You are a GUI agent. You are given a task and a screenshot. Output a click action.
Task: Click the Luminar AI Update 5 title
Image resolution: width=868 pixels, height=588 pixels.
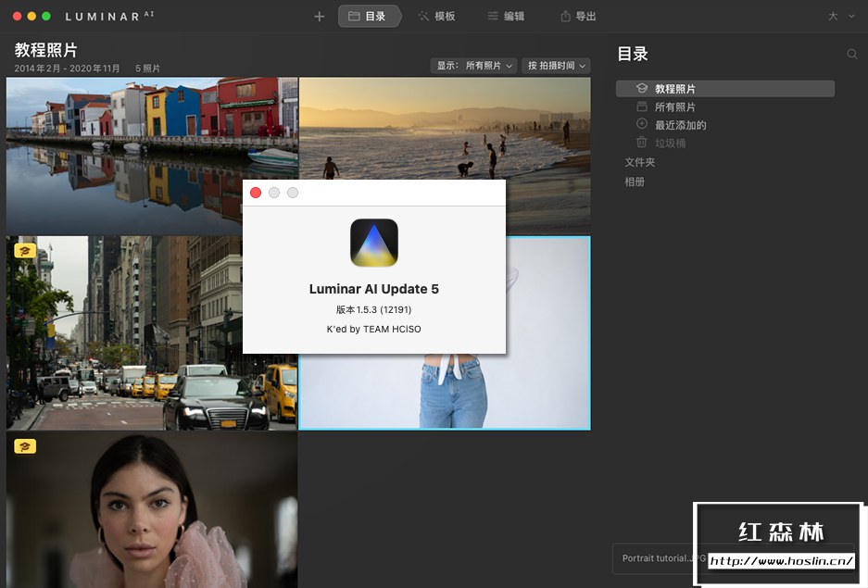tap(373, 289)
